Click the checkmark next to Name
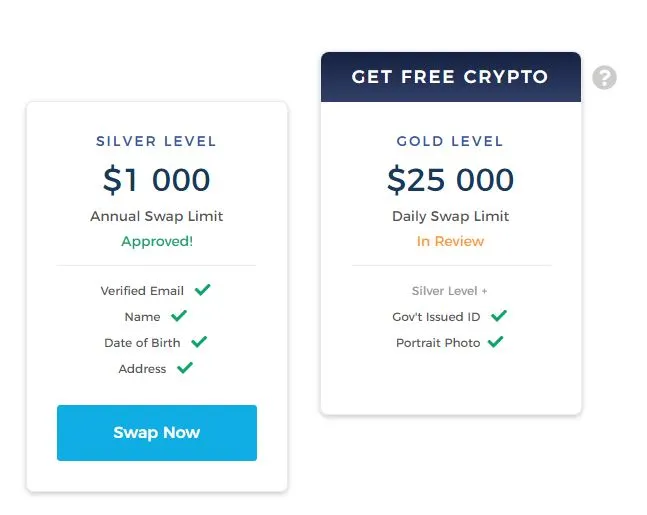The image size is (647, 515). click(179, 316)
